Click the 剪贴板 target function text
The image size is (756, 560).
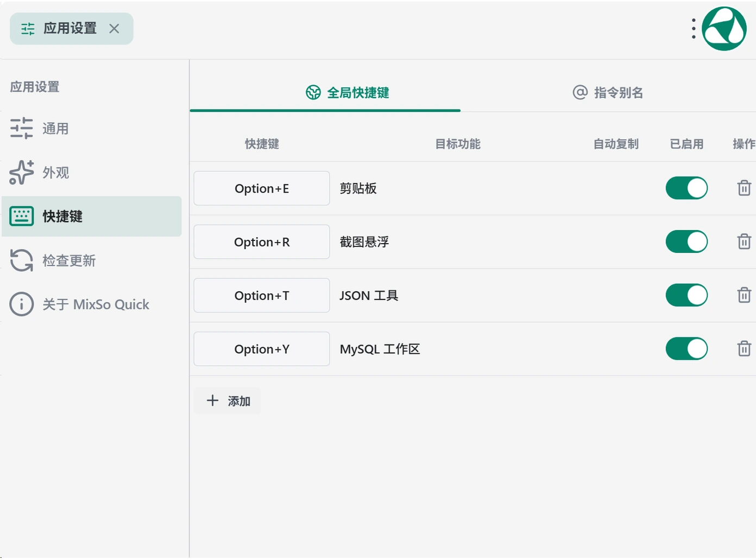point(358,188)
